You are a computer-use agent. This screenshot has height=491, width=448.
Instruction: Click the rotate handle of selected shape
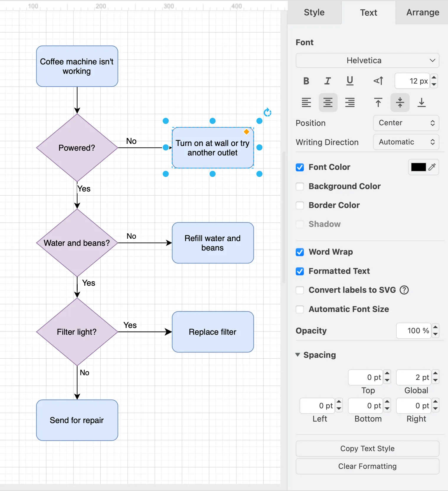pyautogui.click(x=267, y=112)
